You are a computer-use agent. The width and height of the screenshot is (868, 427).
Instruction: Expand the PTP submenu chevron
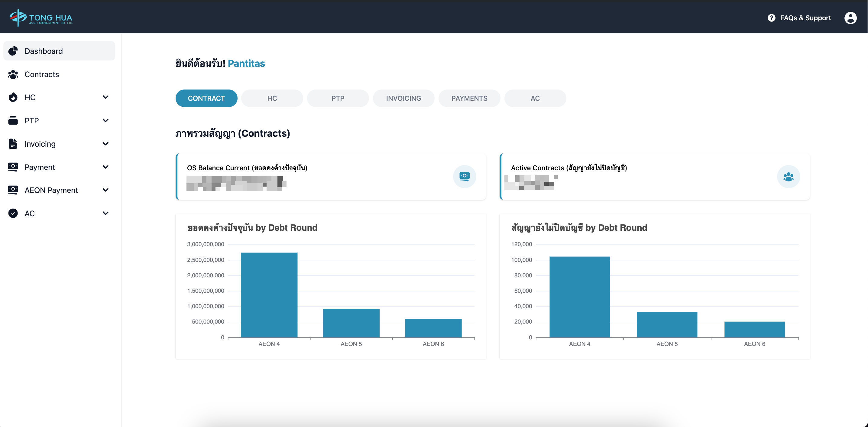(x=105, y=120)
